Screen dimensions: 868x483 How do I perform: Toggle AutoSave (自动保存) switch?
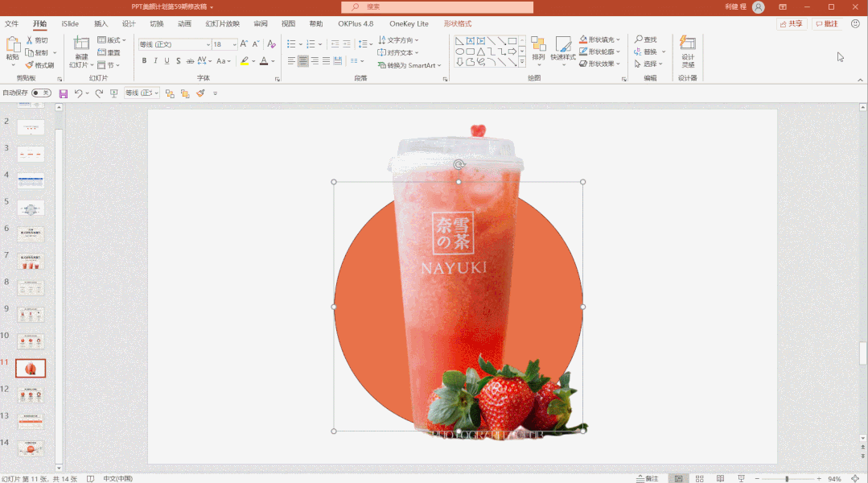tap(42, 93)
